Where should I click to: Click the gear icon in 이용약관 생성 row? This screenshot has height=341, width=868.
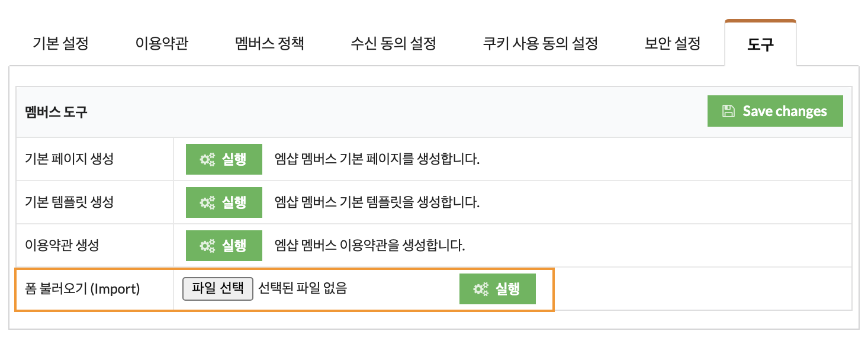pyautogui.click(x=207, y=246)
